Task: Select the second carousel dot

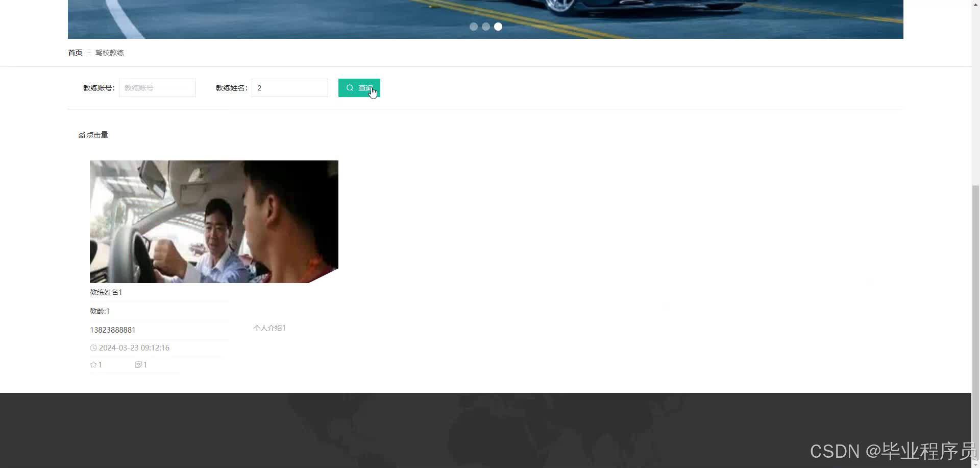Action: pyautogui.click(x=486, y=27)
